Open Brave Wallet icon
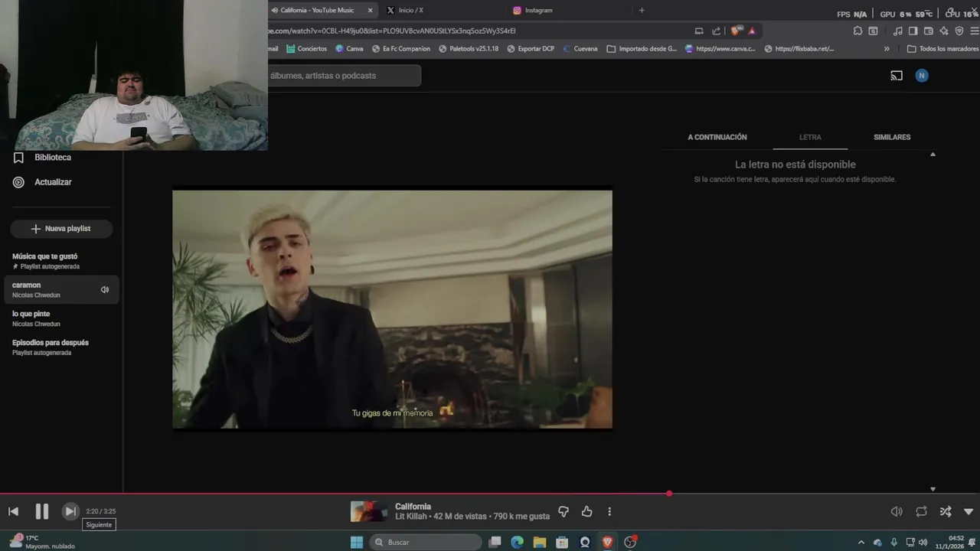The image size is (980, 551). pos(929,31)
